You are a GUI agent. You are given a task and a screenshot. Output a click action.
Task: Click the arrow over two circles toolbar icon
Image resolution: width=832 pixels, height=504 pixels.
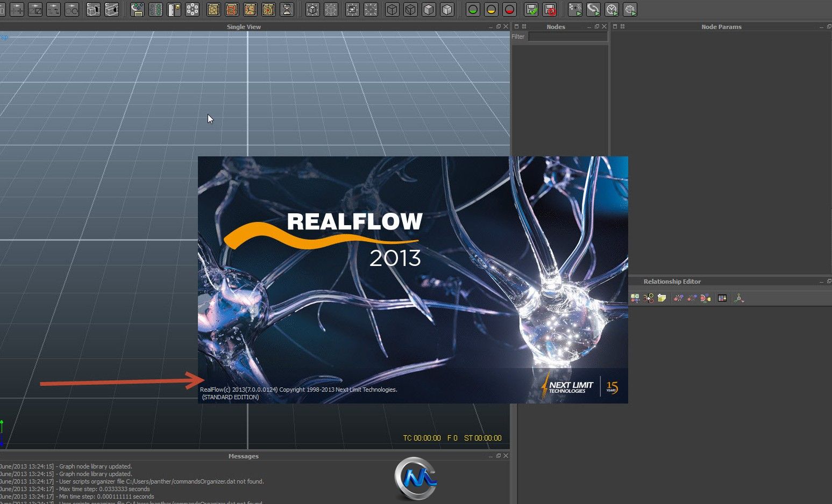(x=72, y=9)
